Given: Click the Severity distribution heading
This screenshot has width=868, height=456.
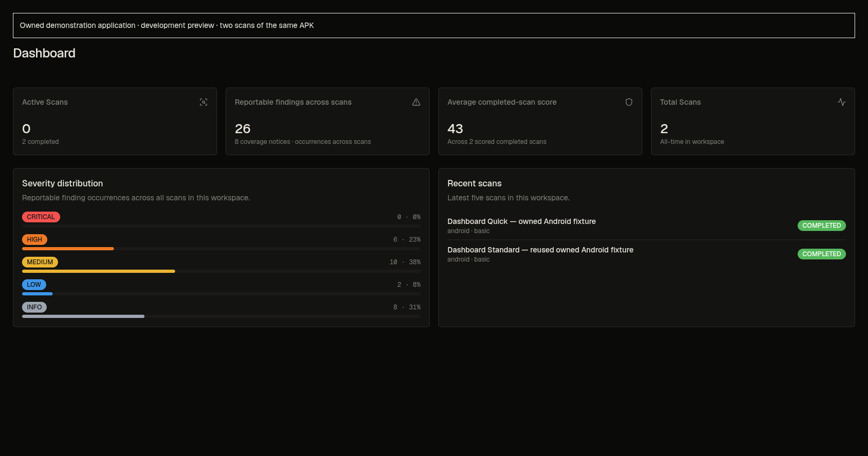Looking at the screenshot, I should click(62, 183).
